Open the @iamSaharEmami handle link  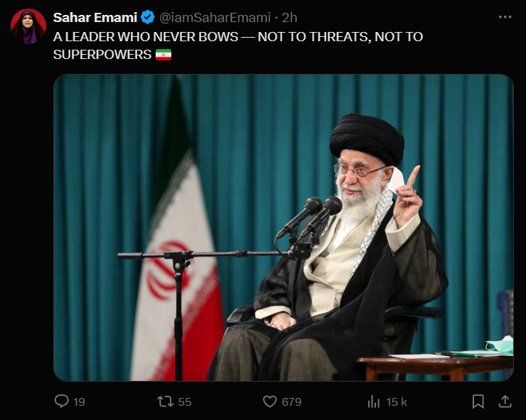(215, 18)
